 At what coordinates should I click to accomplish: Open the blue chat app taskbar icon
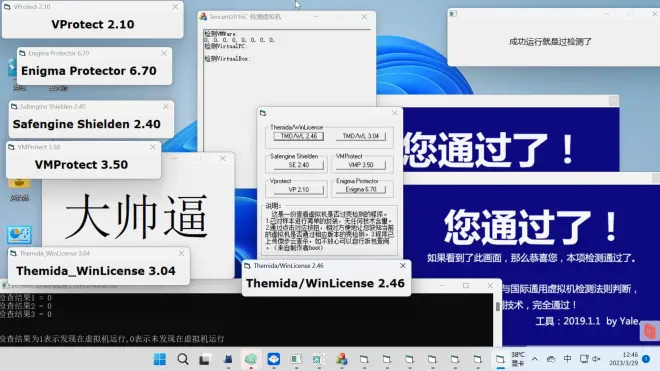tap(274, 359)
